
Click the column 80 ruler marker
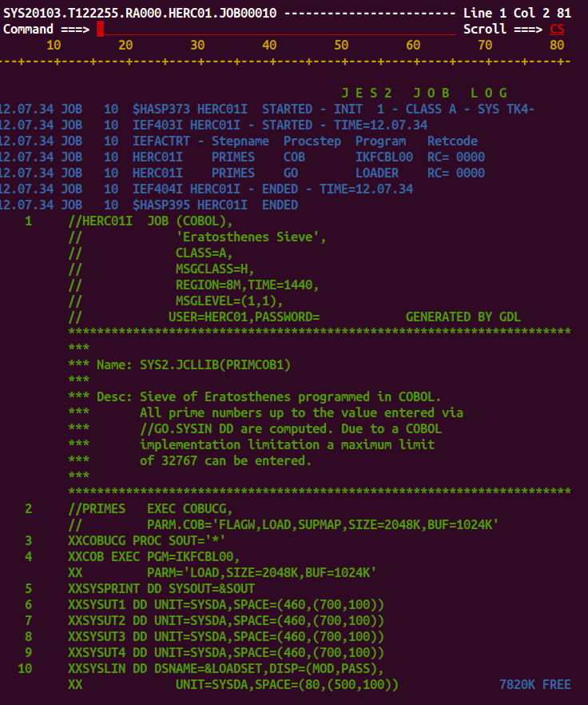tap(557, 45)
